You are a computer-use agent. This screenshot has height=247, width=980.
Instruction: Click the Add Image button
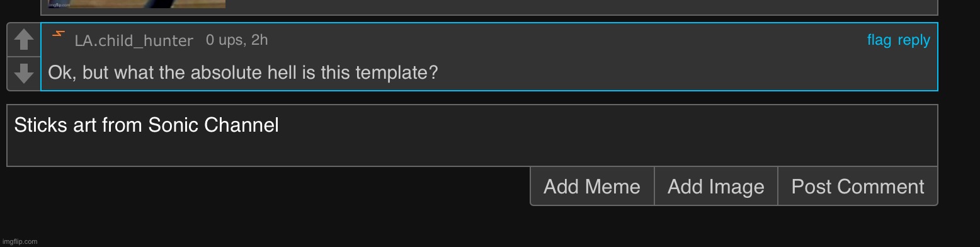[716, 187]
